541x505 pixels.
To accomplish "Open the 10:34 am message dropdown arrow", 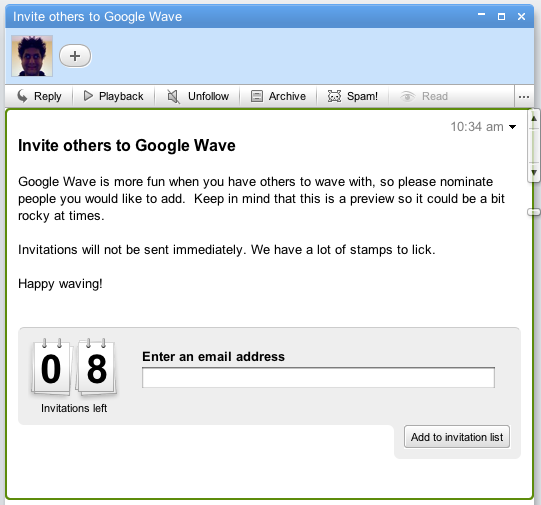I will (x=513, y=127).
